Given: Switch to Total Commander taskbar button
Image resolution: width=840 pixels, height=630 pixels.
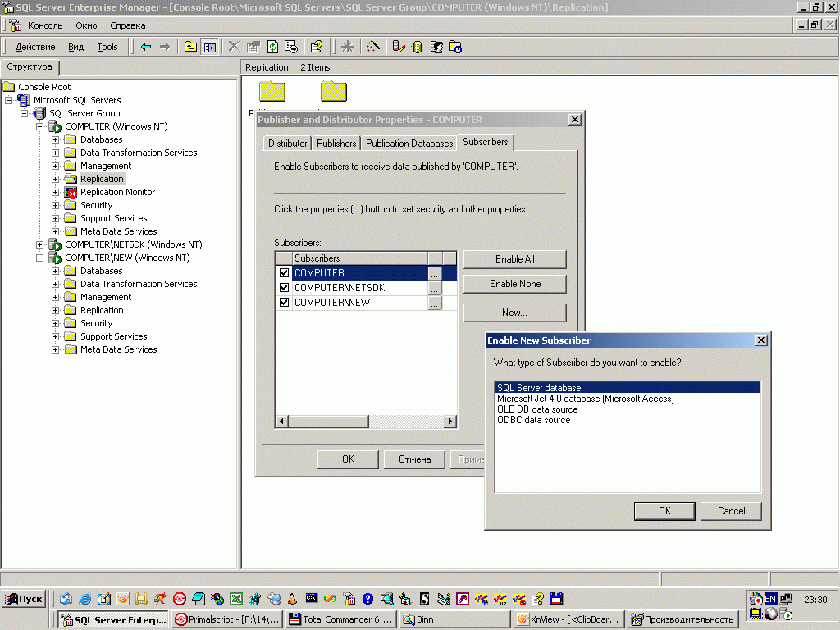Looking at the screenshot, I should coord(340,619).
